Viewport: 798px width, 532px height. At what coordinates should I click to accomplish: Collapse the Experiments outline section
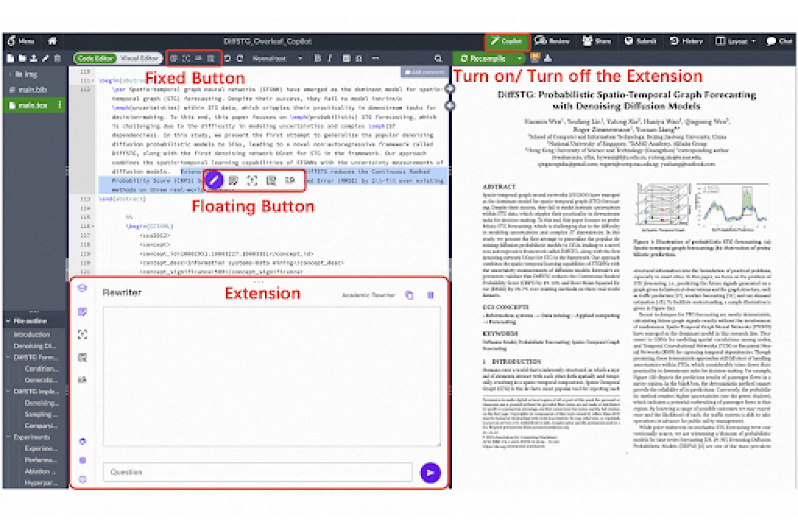pyautogui.click(x=9, y=437)
